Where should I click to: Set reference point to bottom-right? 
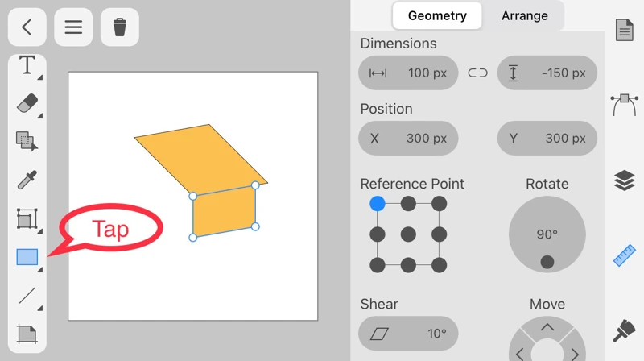439,265
